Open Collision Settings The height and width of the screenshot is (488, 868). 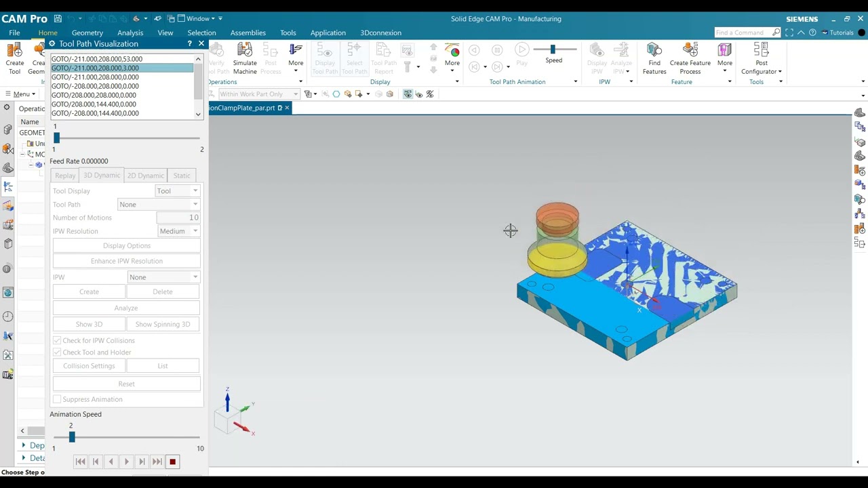tap(89, 366)
